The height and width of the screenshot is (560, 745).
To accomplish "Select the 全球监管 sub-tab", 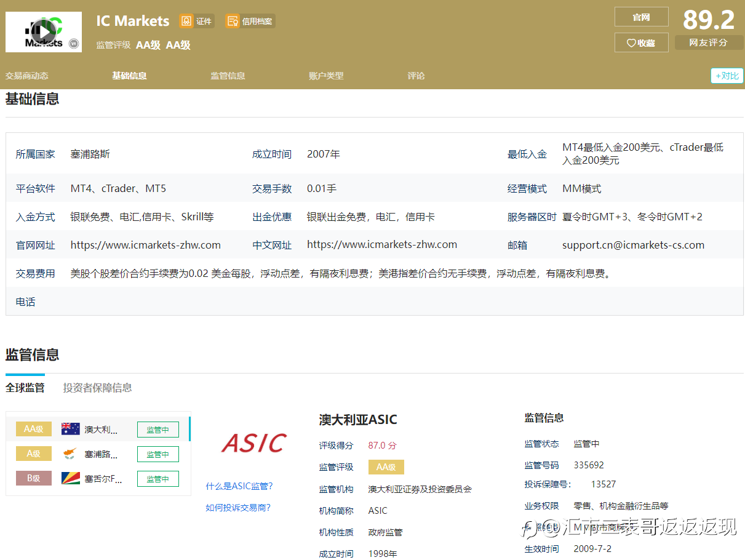I will click(x=25, y=388).
